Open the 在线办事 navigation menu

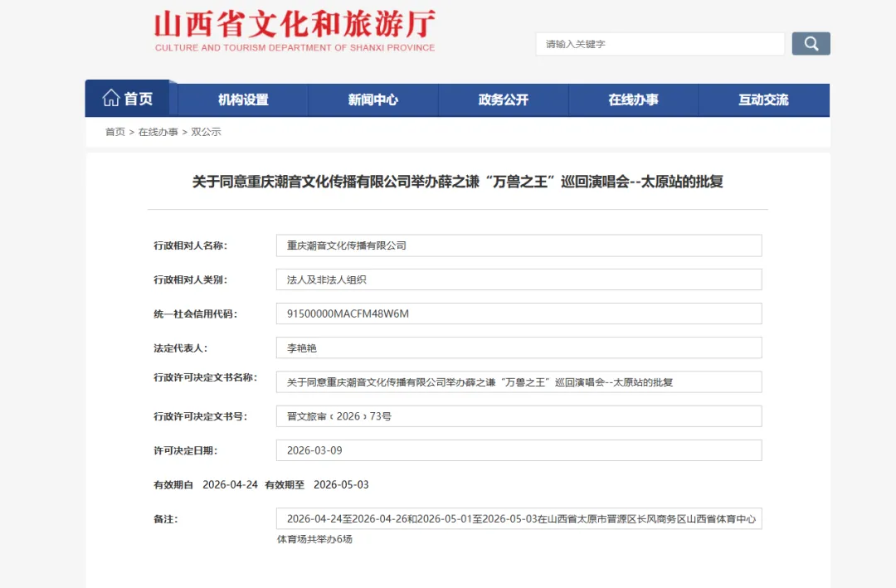click(633, 100)
